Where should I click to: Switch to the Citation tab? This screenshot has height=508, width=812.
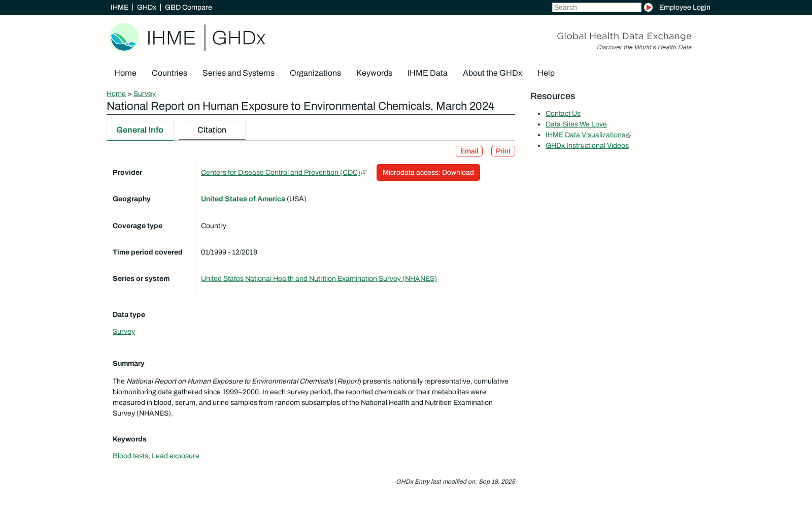212,130
